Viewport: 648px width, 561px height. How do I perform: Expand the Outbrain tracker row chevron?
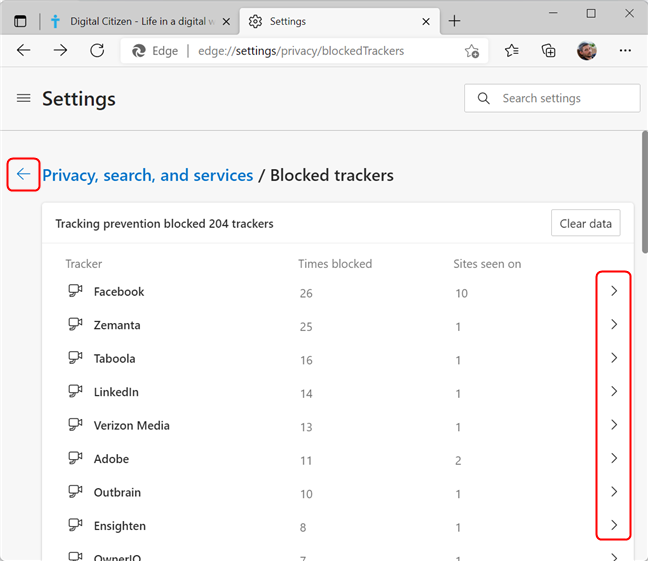click(614, 492)
